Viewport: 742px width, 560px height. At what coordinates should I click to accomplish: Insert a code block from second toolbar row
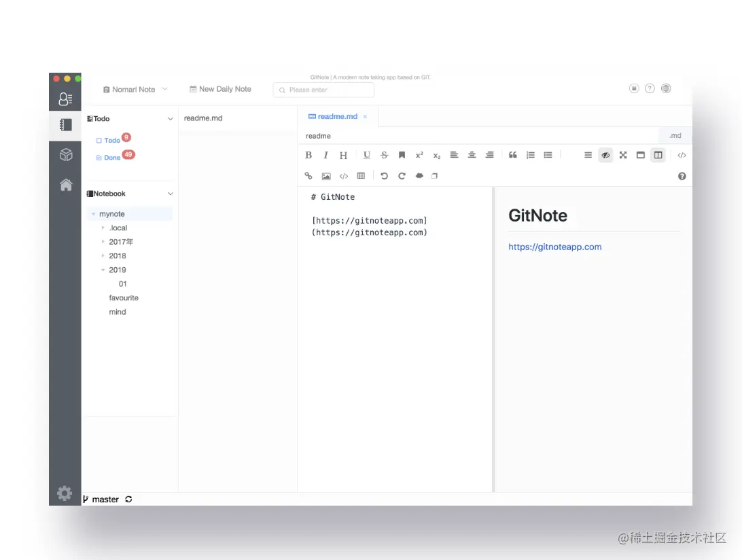click(x=344, y=176)
